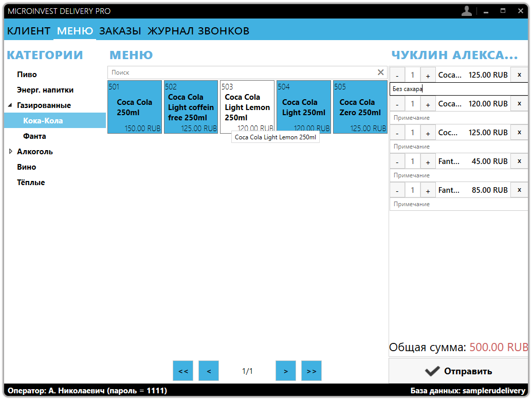Switch to the КЛИЕНТ tab
The image size is (532, 400).
point(29,31)
